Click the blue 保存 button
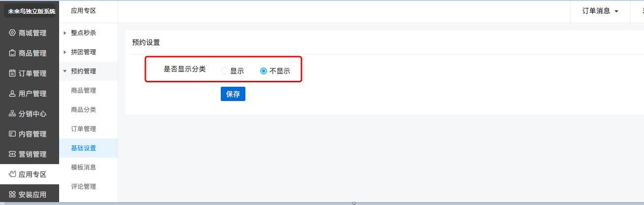644x205 pixels. pyautogui.click(x=233, y=94)
